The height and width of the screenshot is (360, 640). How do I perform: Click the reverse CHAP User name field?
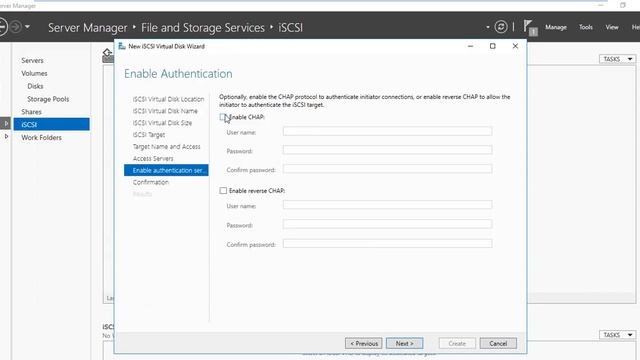point(387,205)
